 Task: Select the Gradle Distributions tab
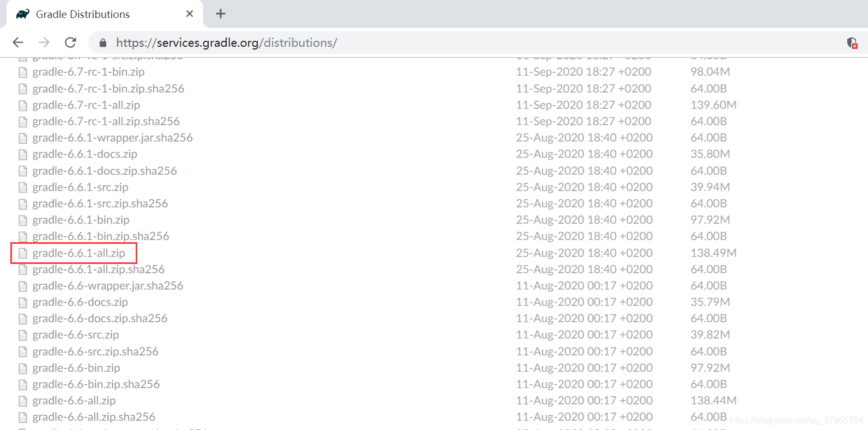(x=105, y=14)
